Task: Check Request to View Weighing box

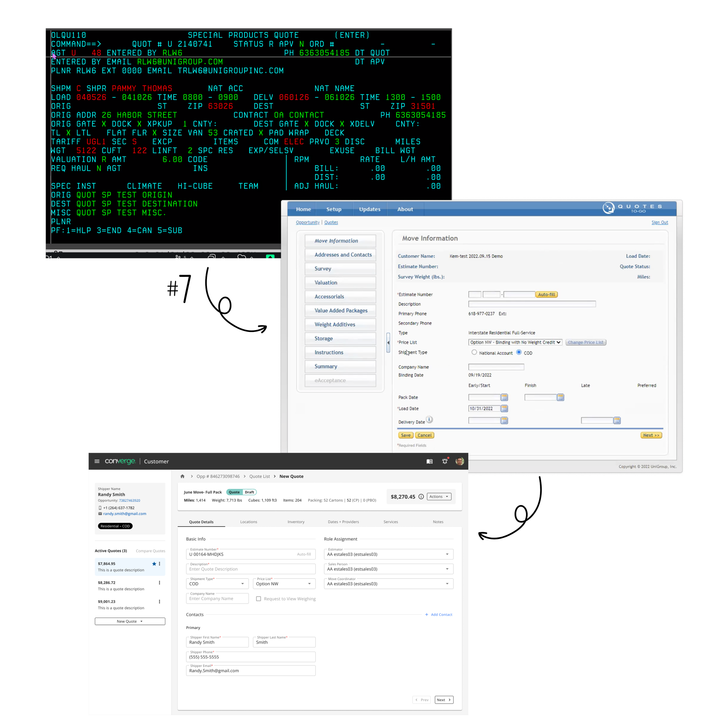Action: click(x=259, y=599)
